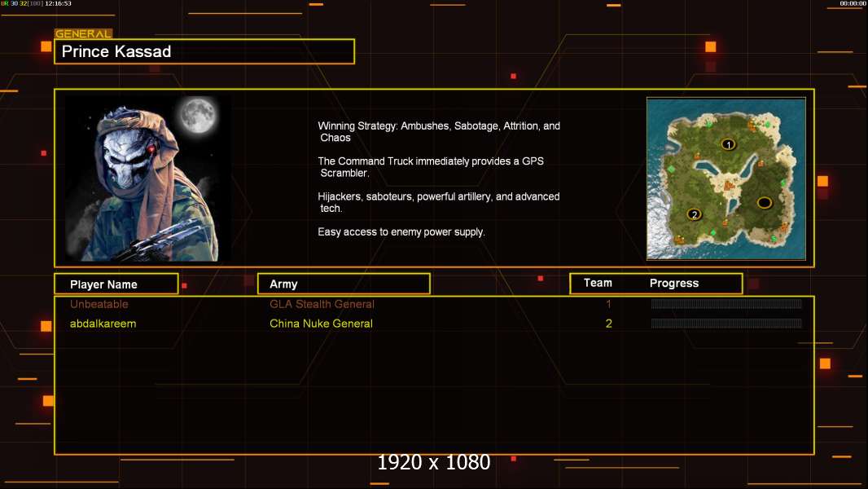Click the 00:00:00 timer in top corner
This screenshot has height=489, width=868.
click(x=853, y=3)
